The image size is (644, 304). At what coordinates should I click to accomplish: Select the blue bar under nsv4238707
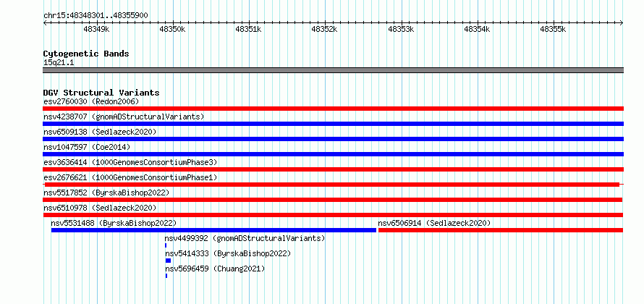[333, 124]
